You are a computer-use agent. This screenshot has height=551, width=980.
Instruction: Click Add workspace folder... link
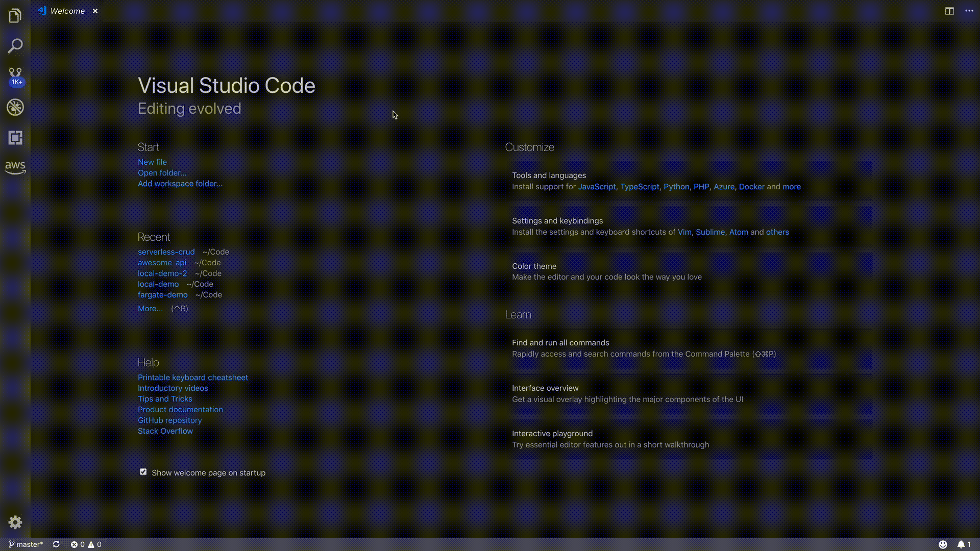point(180,183)
